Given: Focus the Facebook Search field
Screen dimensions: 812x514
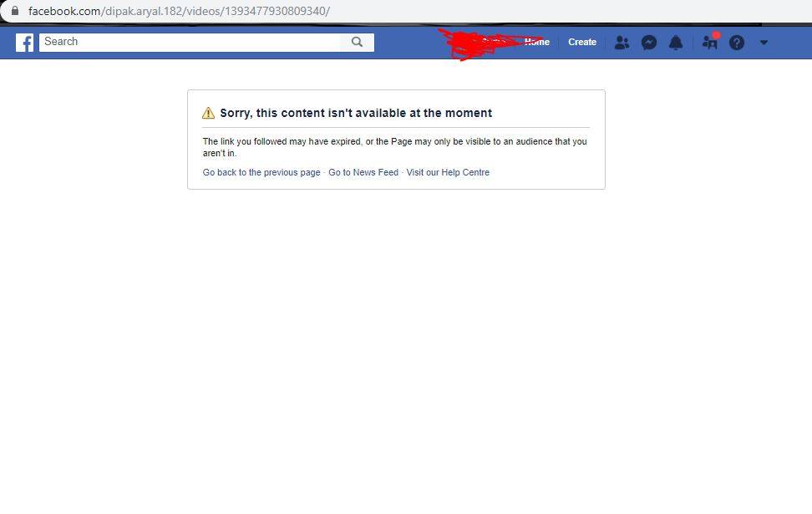Looking at the screenshot, I should coord(190,42).
